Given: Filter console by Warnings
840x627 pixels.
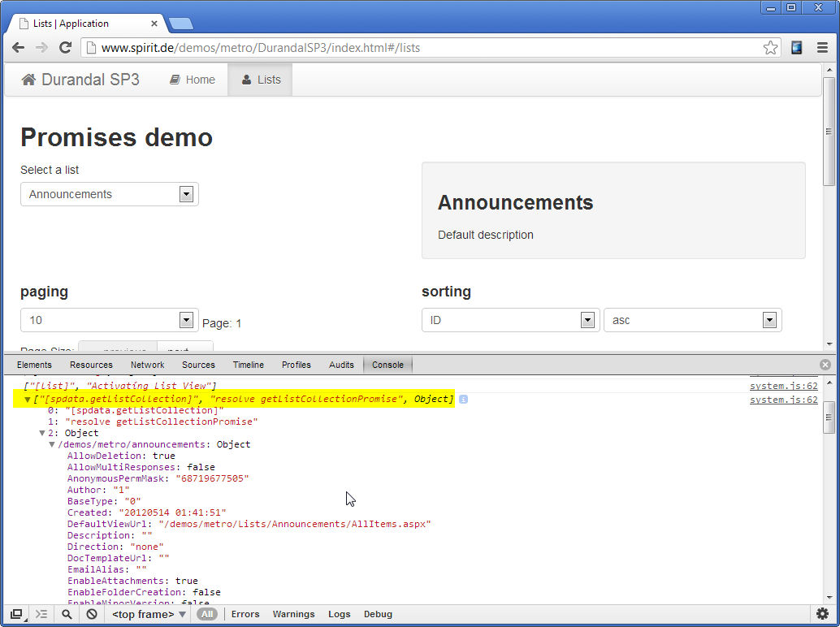Looking at the screenshot, I should pyautogui.click(x=293, y=614).
